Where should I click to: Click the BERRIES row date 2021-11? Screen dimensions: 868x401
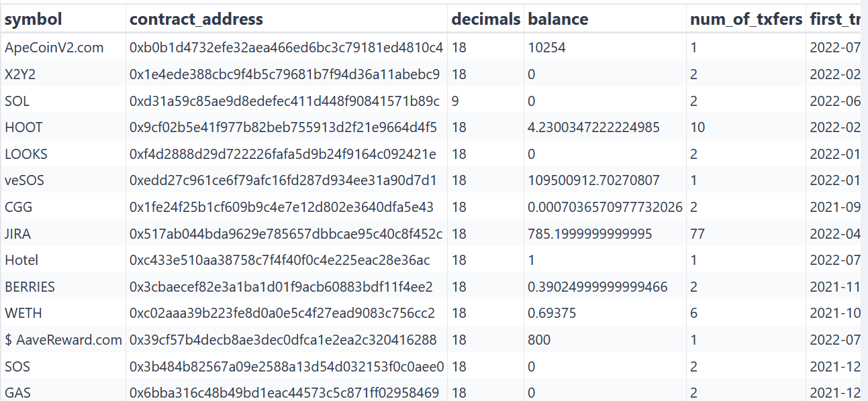click(835, 287)
